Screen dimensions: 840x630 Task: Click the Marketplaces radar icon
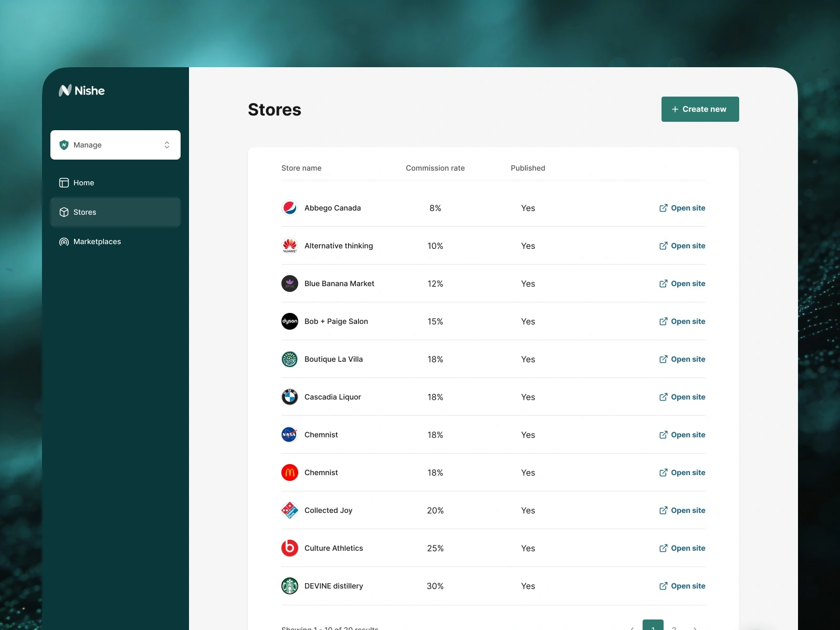[64, 241]
